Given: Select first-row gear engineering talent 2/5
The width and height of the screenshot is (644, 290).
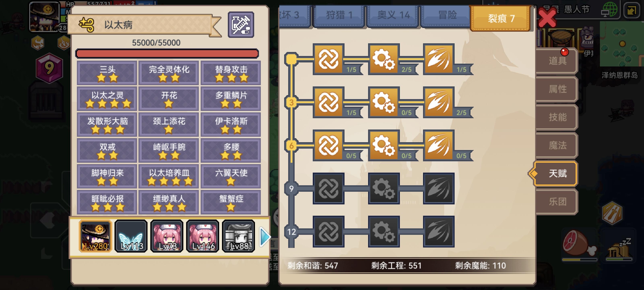Looking at the screenshot, I should 384,59.
